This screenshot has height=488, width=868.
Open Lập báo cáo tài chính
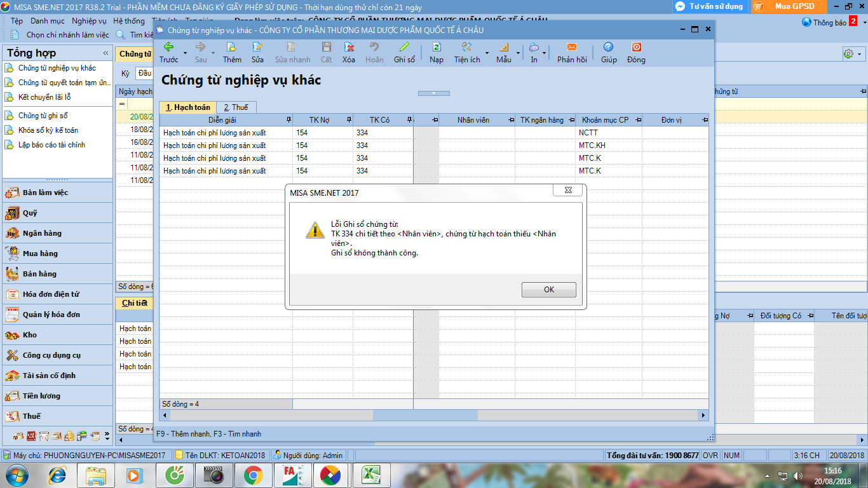[45, 145]
